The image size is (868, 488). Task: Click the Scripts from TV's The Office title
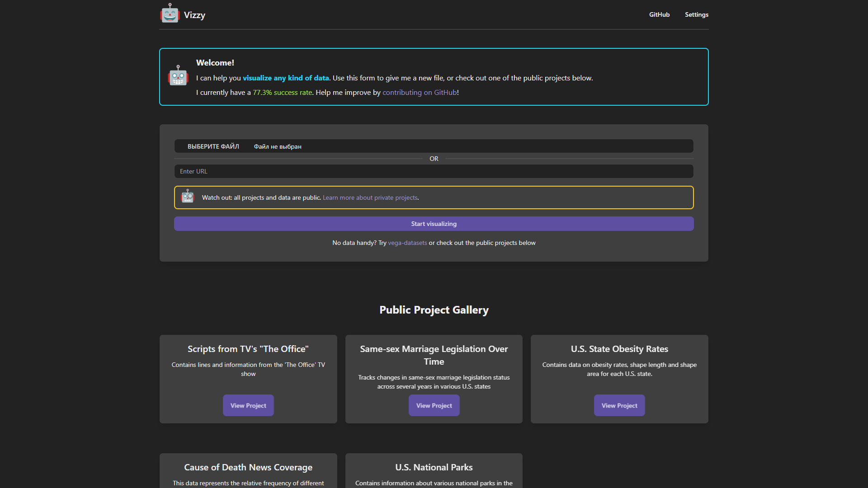[248, 349]
